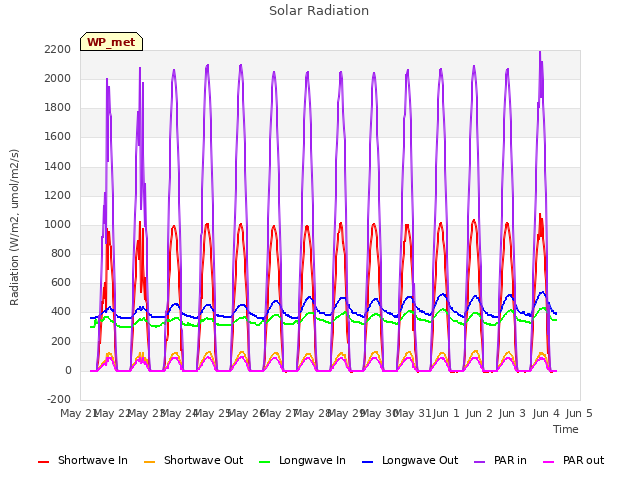Viewport: 640px width, 480px height.
Task: Click the x-axis label May 31
Action: (x=413, y=413)
